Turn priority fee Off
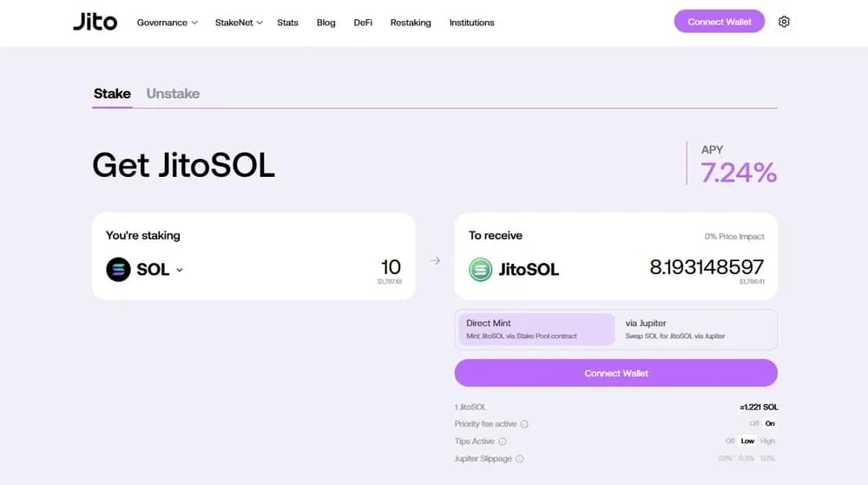The width and height of the screenshot is (868, 485). 753,424
